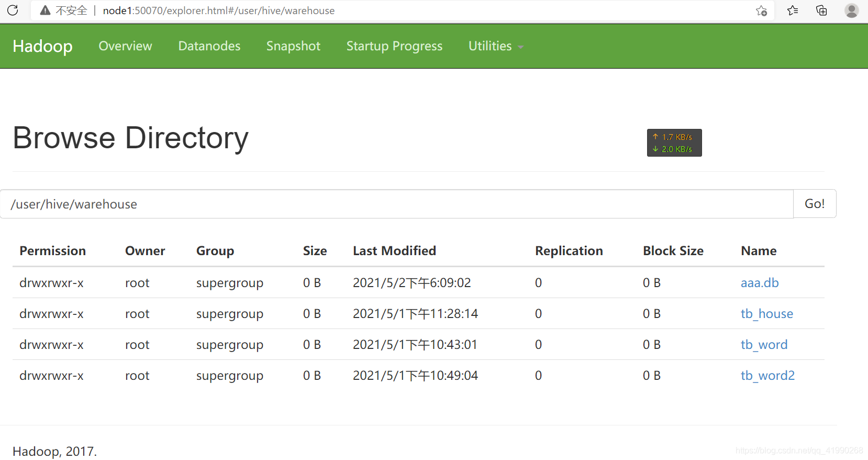Screen dimensions: 868x460
Task: Click the not-secure warning triangle icon
Action: tap(46, 10)
